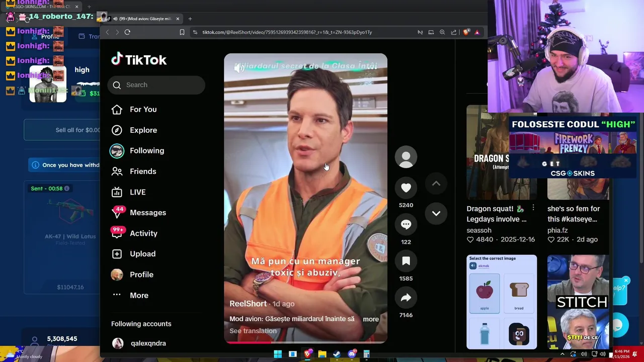
Task: Click the TikTok logo
Action: [x=139, y=60]
